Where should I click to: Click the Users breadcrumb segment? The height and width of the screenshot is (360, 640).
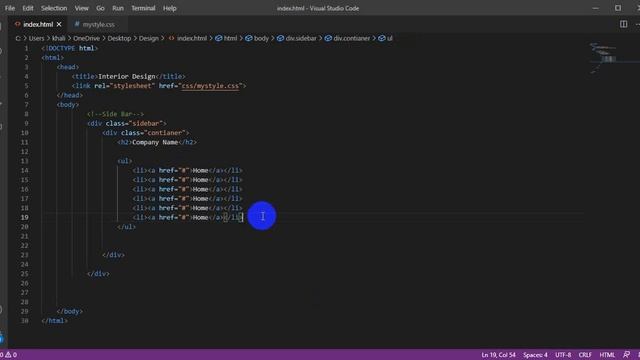(x=36, y=38)
